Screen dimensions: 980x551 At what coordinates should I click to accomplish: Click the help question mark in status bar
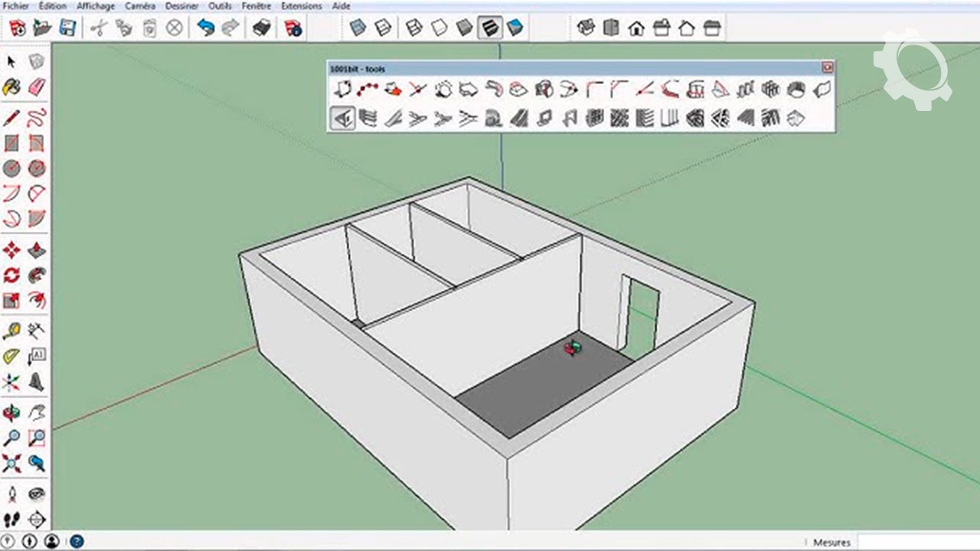(77, 542)
